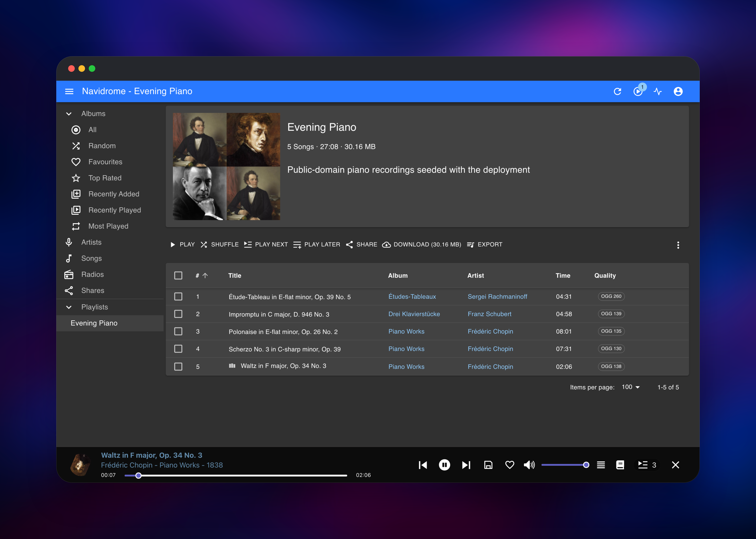Click the PLAY NEXT button
Screen dimensions: 756x539
click(x=266, y=245)
